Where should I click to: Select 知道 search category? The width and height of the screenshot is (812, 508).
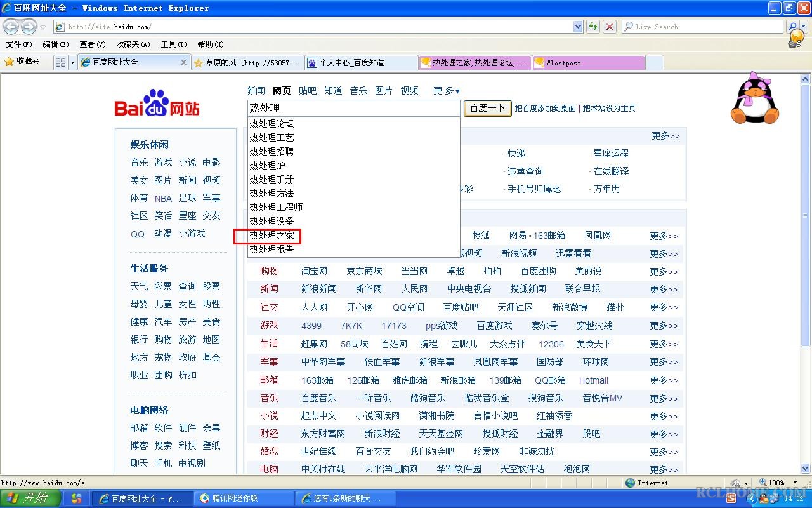[333, 91]
